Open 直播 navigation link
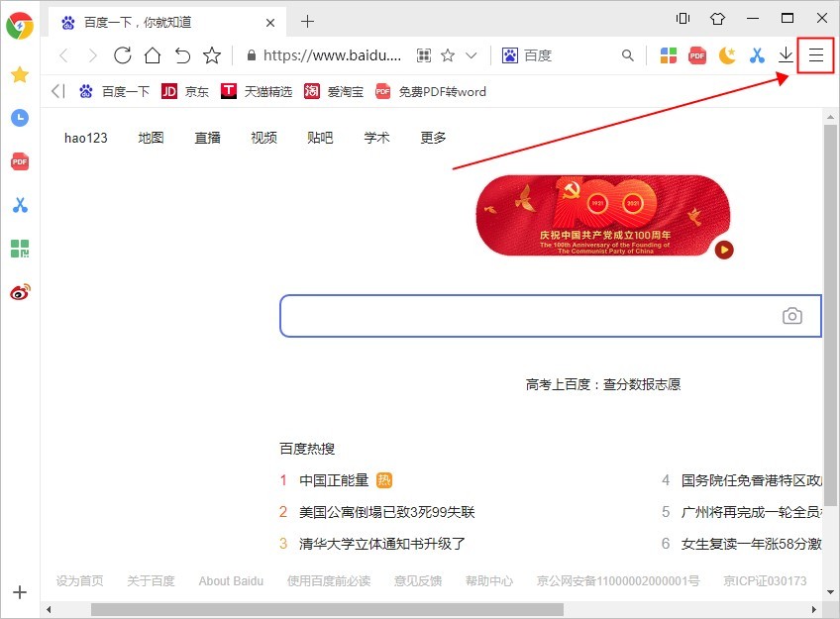 tap(207, 138)
